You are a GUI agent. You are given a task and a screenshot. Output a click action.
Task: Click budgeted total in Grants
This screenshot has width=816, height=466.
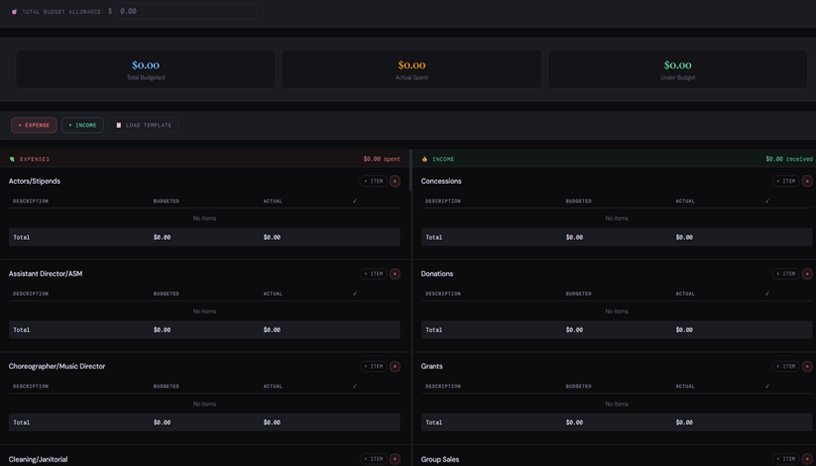coord(574,423)
